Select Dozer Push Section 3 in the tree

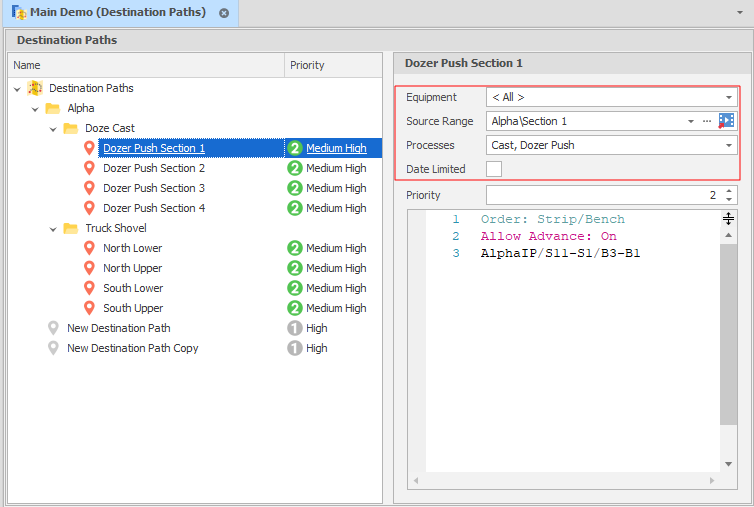click(154, 188)
